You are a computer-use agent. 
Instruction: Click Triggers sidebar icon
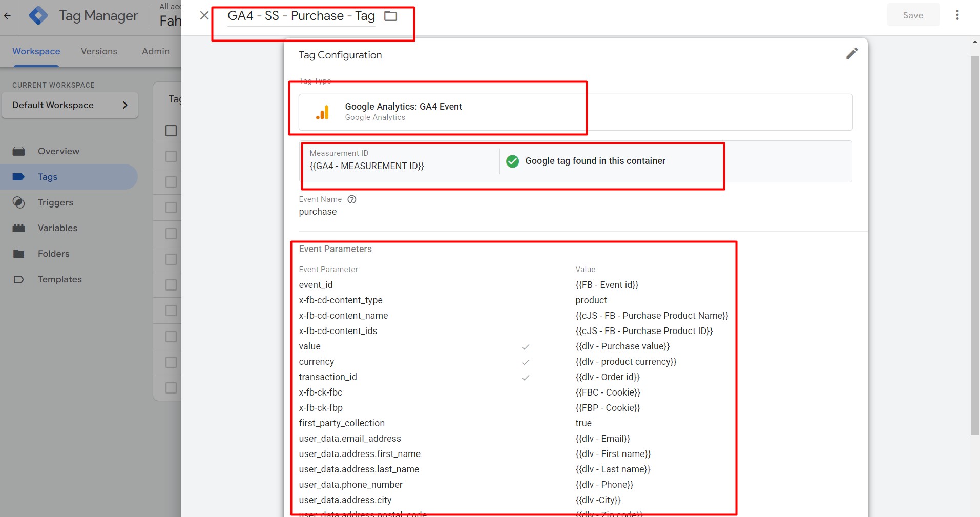(19, 202)
